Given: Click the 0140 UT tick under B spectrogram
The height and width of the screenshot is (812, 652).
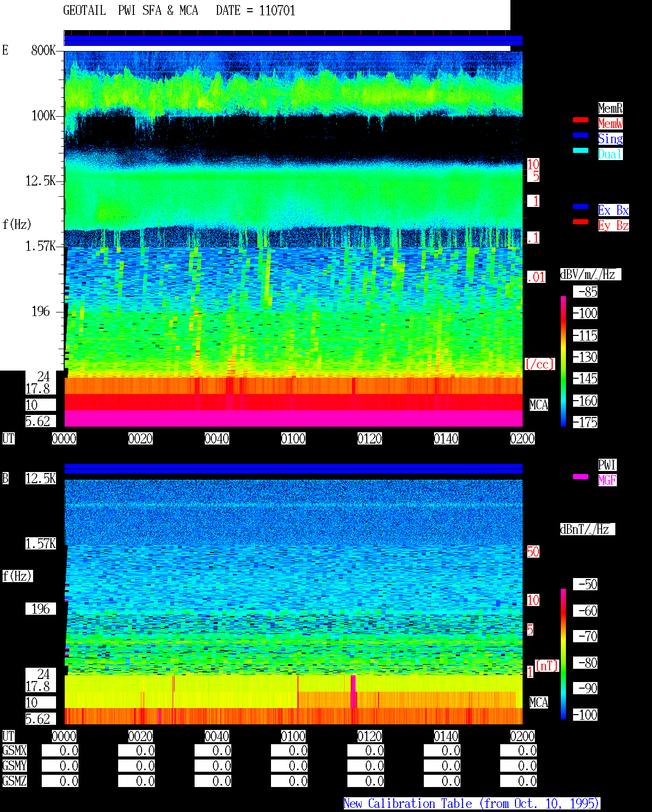Looking at the screenshot, I should (x=446, y=736).
